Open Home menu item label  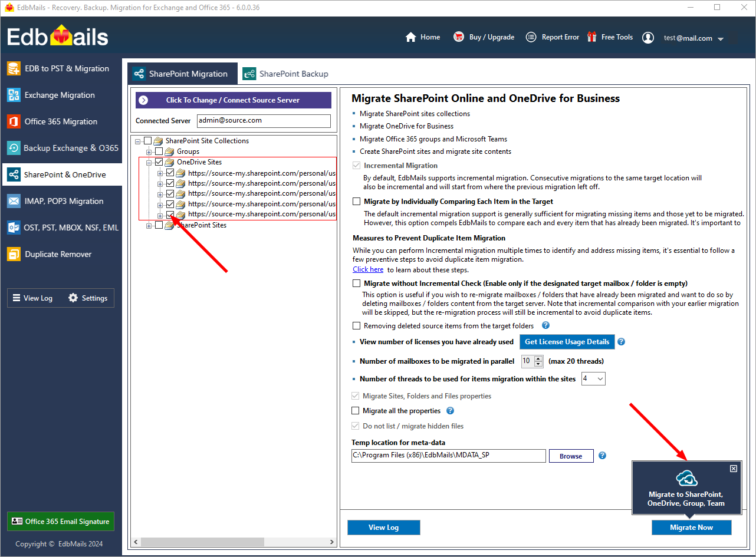pos(430,37)
